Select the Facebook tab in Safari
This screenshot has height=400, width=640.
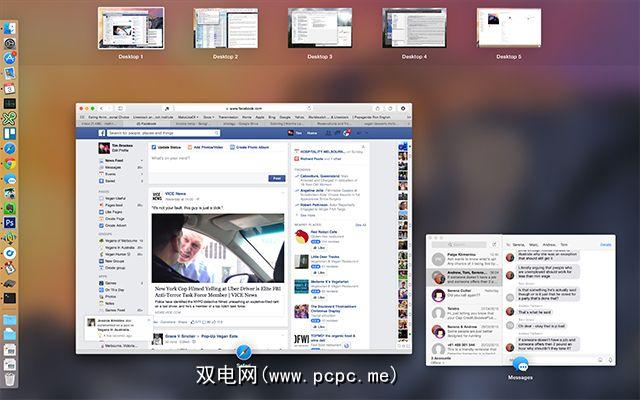[147, 123]
